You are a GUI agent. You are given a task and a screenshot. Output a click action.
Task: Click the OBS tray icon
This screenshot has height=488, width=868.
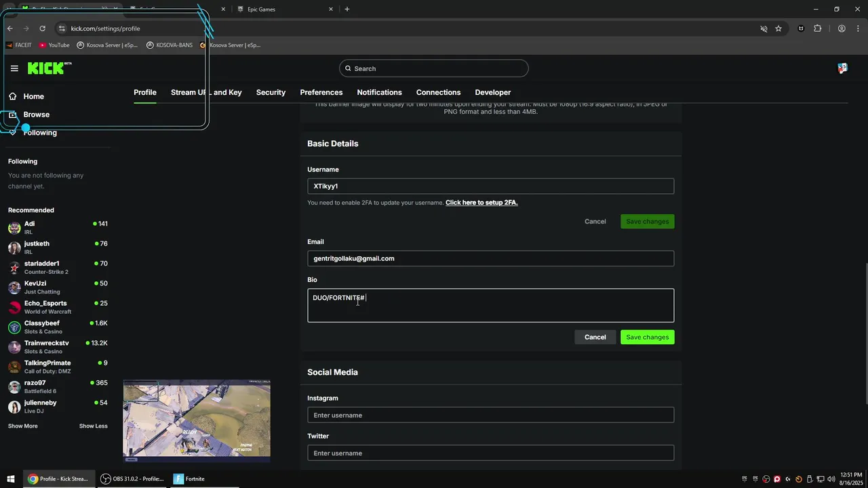coord(766,479)
